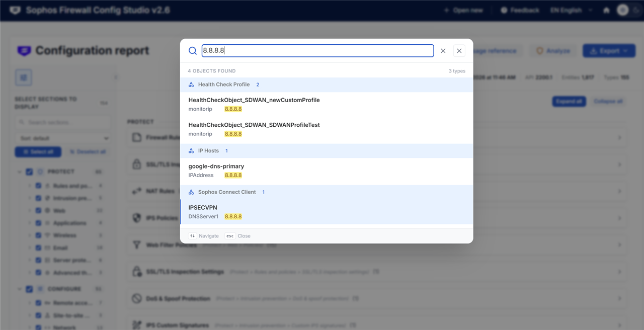The image size is (644, 330).
Task: Toggle the sidebar section list icon button
Action: click(x=24, y=77)
